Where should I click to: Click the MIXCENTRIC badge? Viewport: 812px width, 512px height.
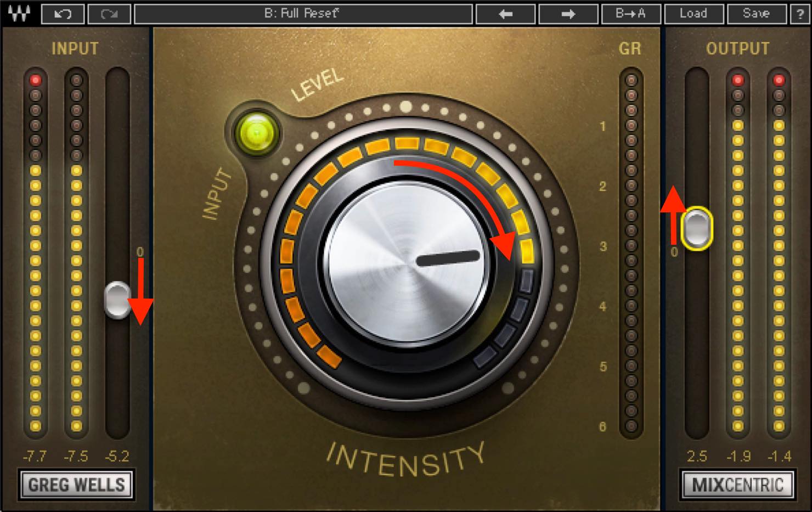click(x=737, y=485)
